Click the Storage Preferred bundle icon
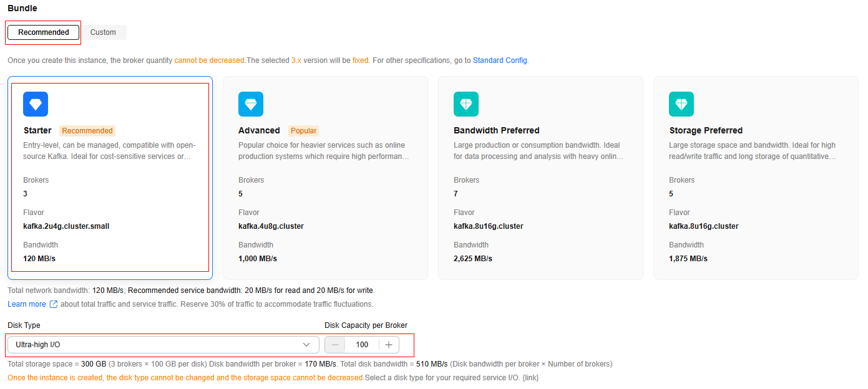The image size is (868, 389). [x=681, y=104]
